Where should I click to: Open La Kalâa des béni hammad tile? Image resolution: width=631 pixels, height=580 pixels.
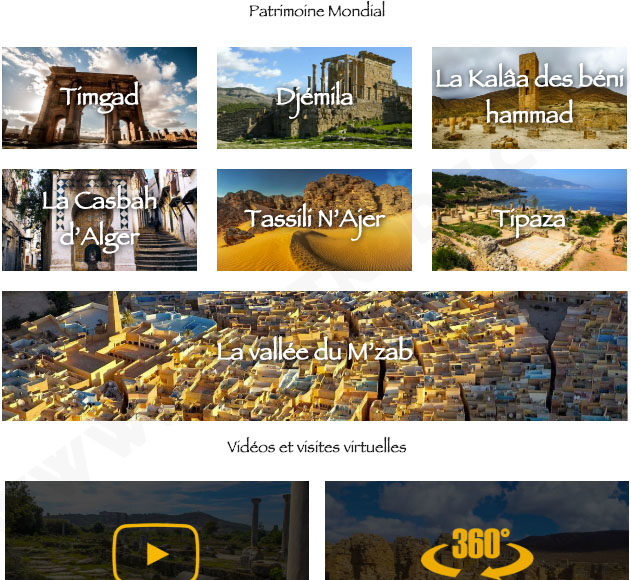(529, 98)
